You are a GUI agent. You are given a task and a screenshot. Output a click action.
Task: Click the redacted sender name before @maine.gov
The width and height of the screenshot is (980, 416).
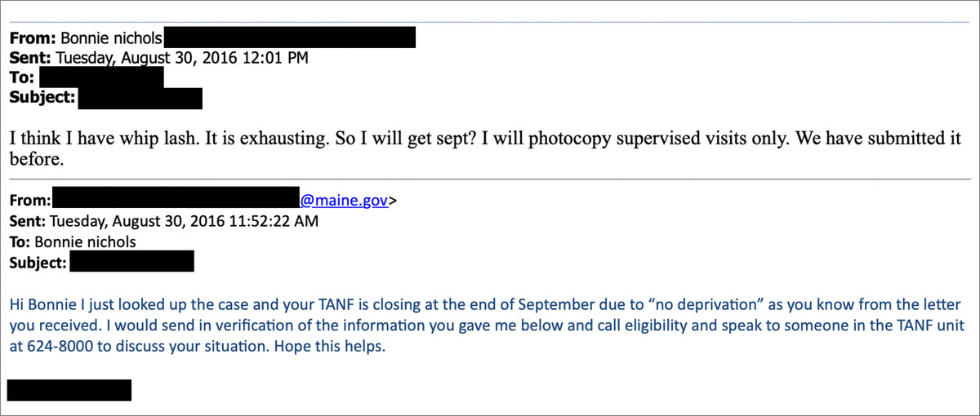point(176,201)
